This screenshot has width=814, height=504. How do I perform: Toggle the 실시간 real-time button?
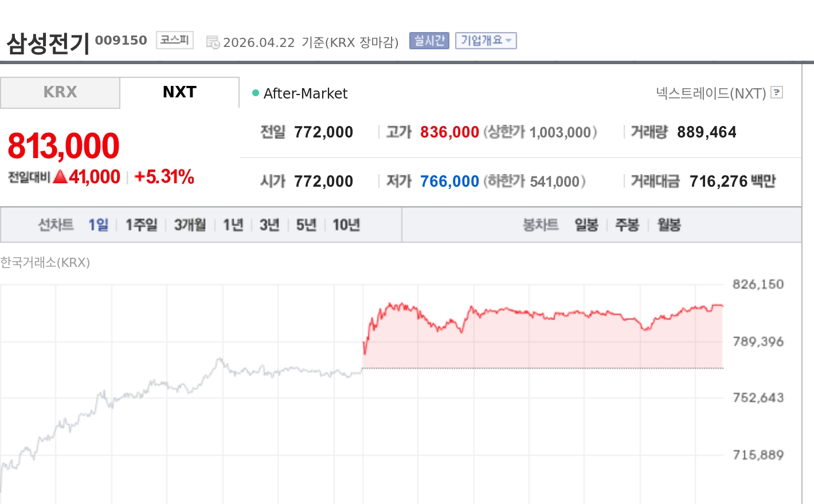(x=429, y=41)
